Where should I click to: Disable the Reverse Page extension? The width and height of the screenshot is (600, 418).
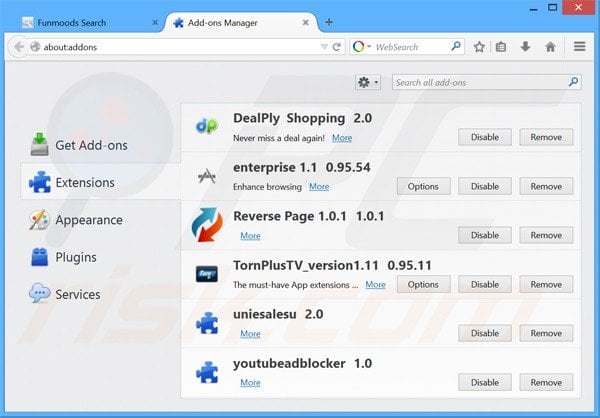[485, 235]
